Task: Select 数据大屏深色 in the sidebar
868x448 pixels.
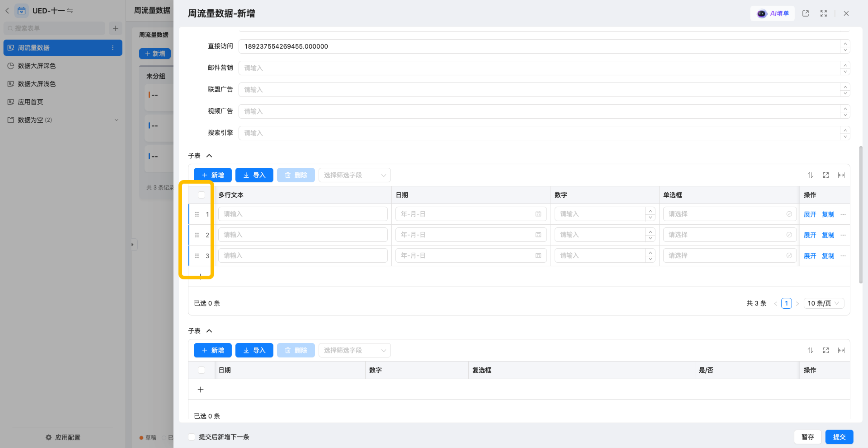Action: pyautogui.click(x=36, y=66)
